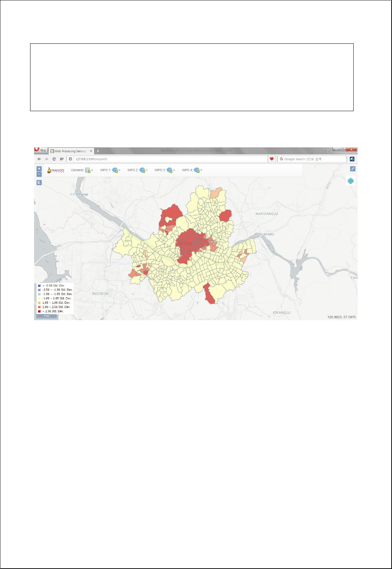
Task: Click the site info globe icon in the address bar
Action: [x=71, y=159]
